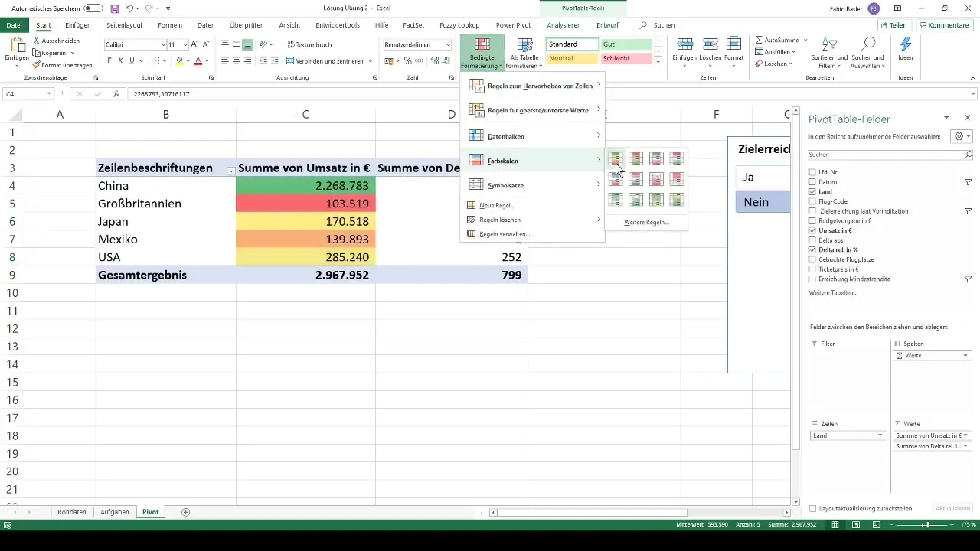Select the first color scale preset thumbnail
Image resolution: width=980 pixels, height=551 pixels.
[x=616, y=159]
